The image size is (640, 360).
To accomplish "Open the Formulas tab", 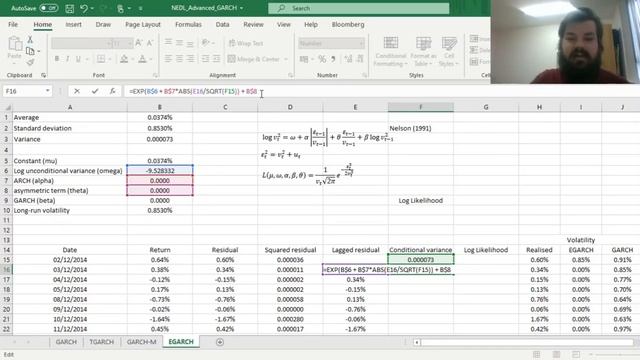I will pos(188,24).
